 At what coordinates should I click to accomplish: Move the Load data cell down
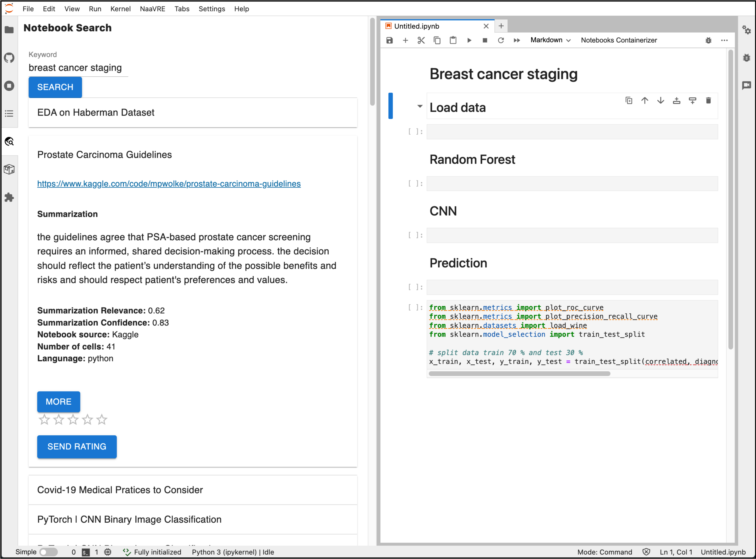(x=660, y=101)
